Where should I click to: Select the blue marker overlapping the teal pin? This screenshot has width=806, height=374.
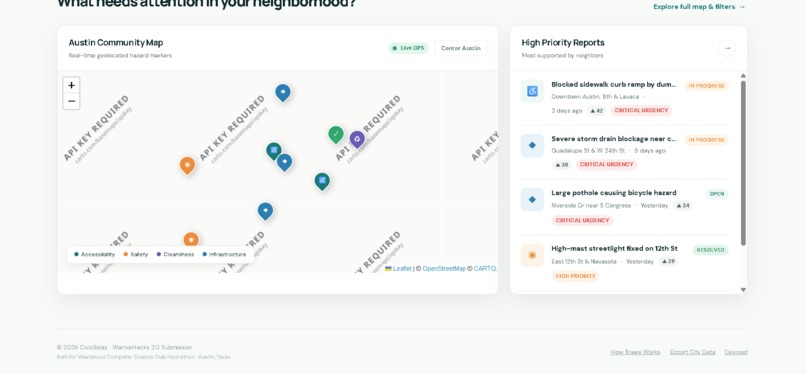point(284,162)
